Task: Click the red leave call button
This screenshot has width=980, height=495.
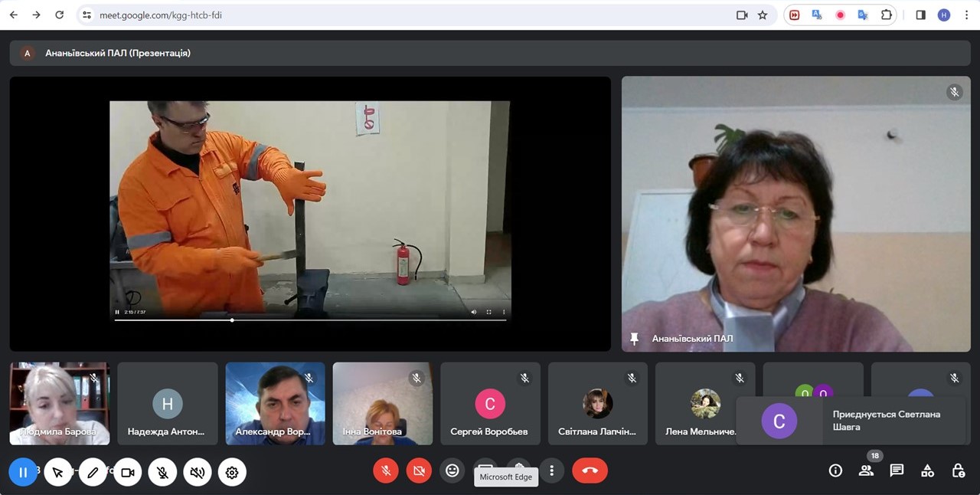Action: (590, 470)
